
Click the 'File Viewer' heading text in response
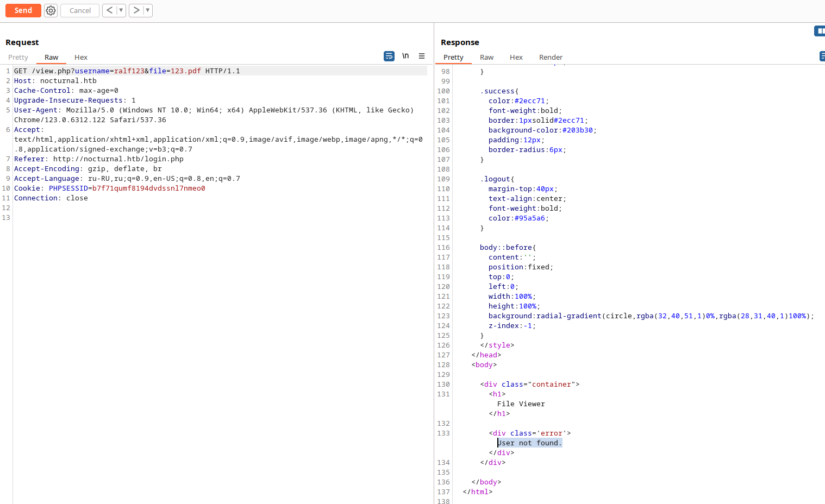521,404
